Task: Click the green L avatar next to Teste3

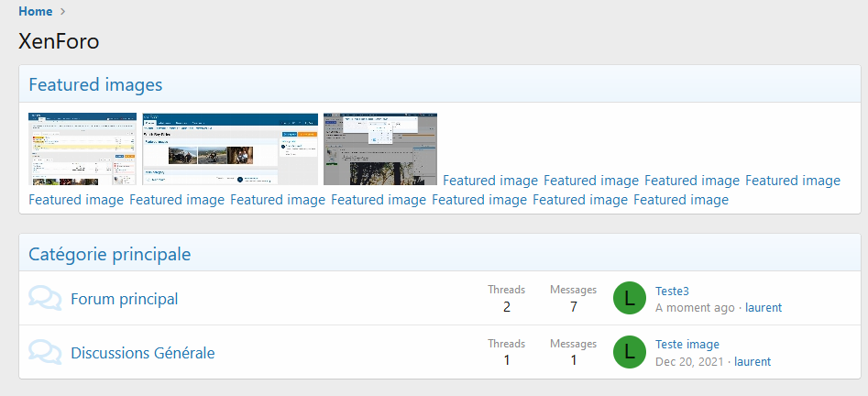Action: [630, 298]
